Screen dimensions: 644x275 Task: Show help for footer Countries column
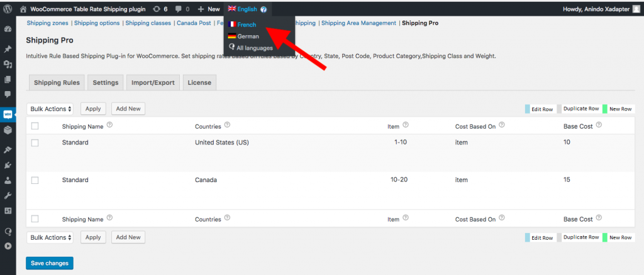pos(228,218)
